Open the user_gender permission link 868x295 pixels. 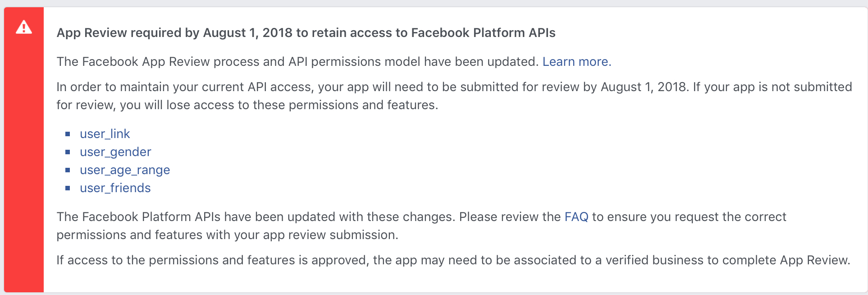click(115, 152)
